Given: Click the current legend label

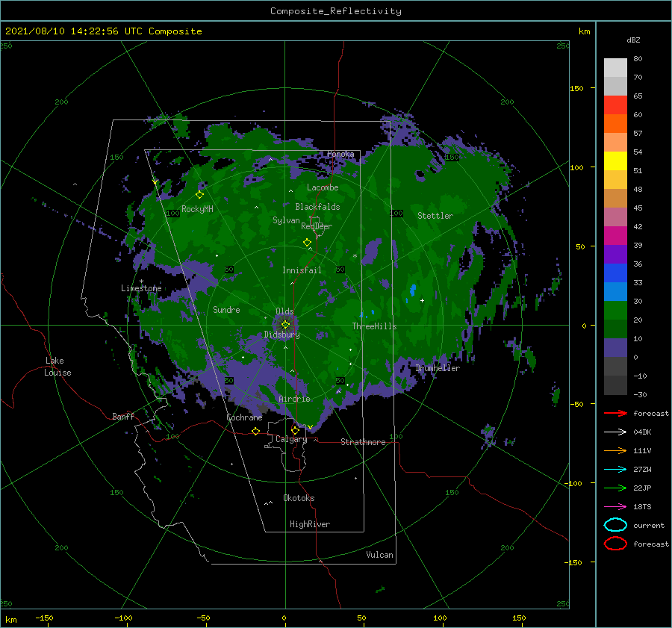Looking at the screenshot, I should click(649, 525).
